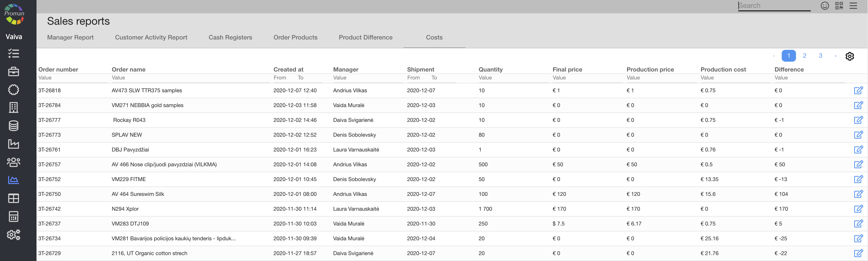Open the people group sidebar icon
This screenshot has width=868, height=261.
click(14, 162)
